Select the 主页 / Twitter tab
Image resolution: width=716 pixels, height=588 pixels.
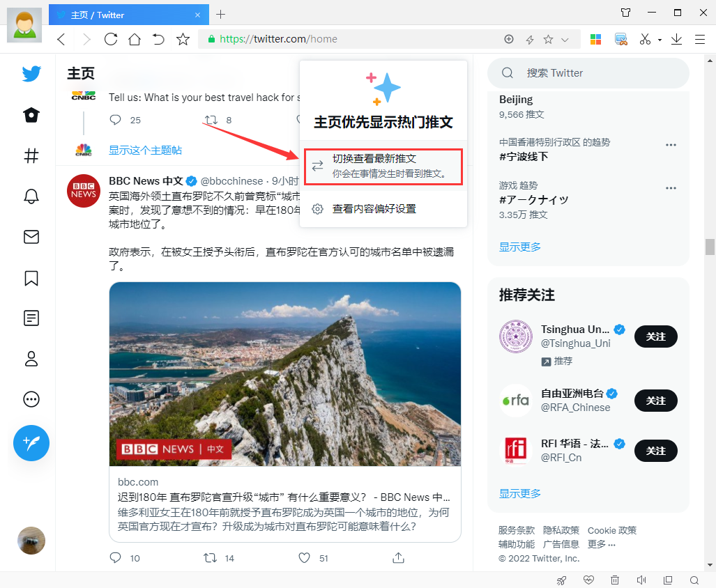click(x=129, y=15)
